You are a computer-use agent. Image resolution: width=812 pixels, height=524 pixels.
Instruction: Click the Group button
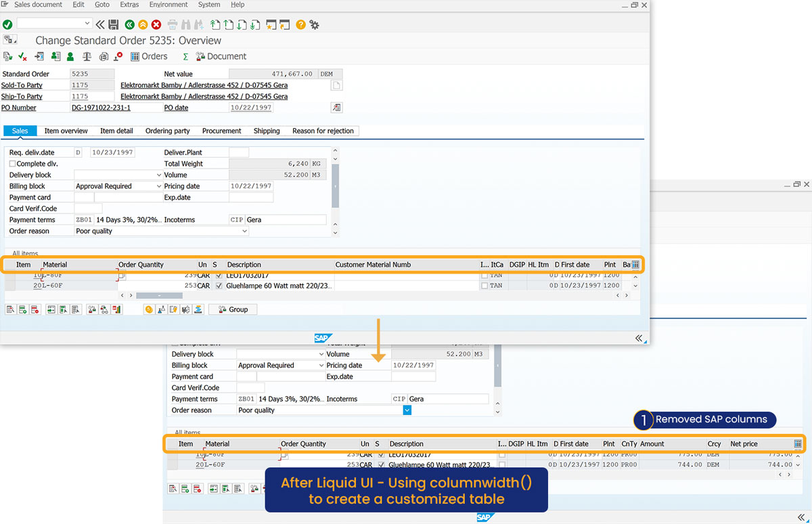pyautogui.click(x=233, y=309)
